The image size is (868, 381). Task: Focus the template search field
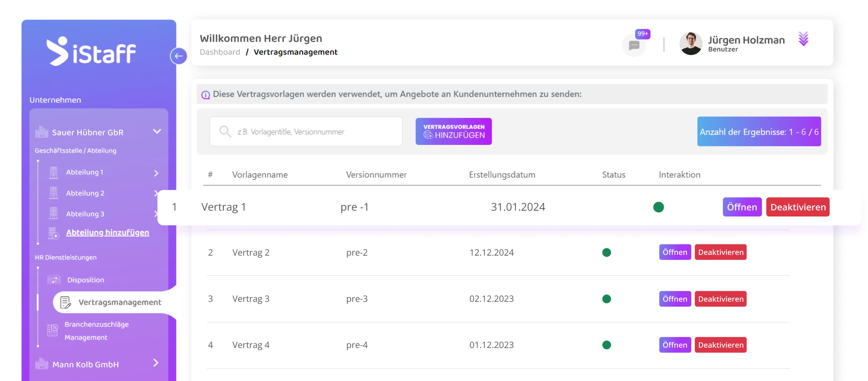point(306,132)
